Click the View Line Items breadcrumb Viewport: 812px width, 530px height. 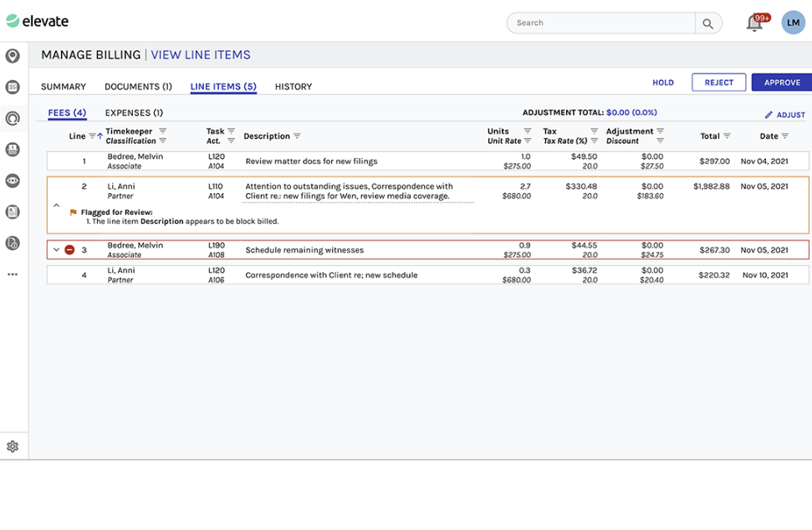pos(201,55)
